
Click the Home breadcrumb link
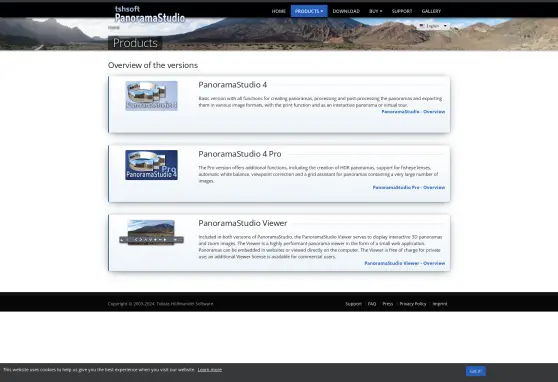(x=114, y=27)
